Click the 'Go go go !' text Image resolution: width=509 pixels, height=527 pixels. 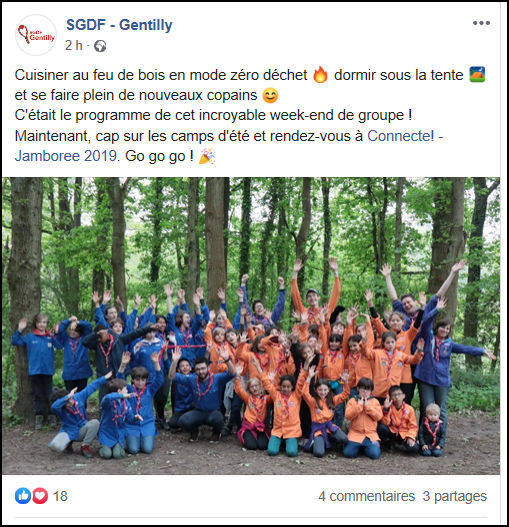159,156
